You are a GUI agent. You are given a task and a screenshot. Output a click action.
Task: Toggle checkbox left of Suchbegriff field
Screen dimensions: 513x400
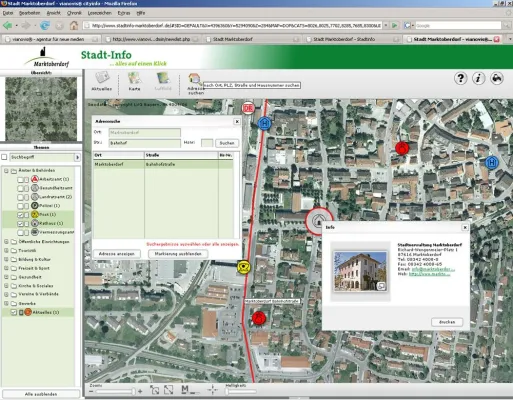pyautogui.click(x=4, y=157)
